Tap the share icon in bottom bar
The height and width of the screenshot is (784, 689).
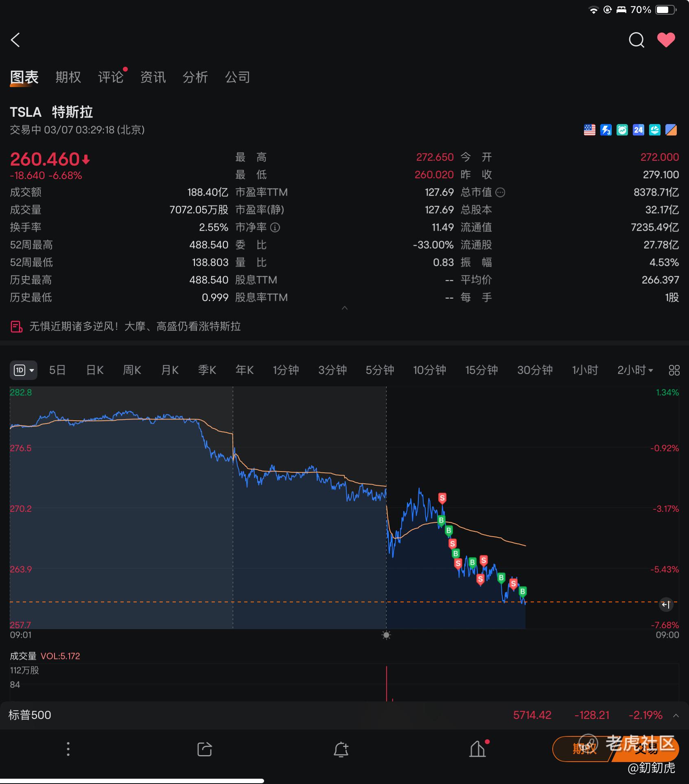pos(205,749)
